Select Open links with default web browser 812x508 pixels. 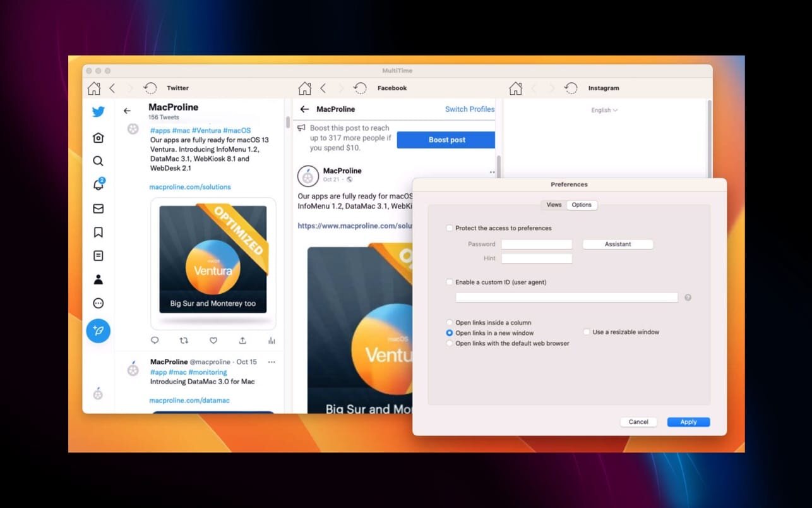coord(450,343)
